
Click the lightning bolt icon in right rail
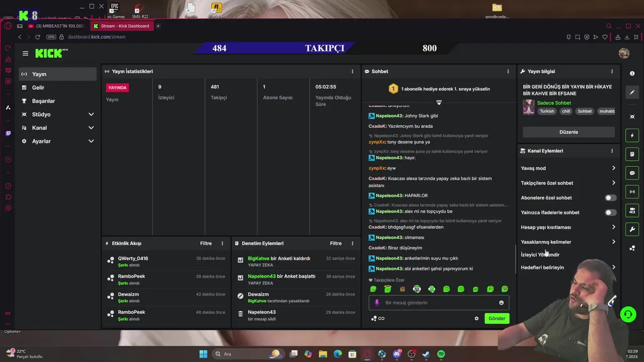pos(632,136)
